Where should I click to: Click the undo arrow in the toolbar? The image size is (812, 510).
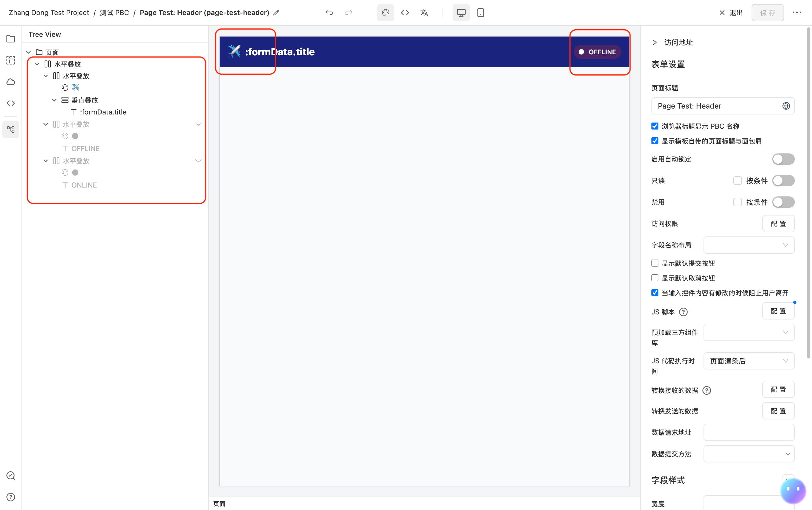coord(329,13)
